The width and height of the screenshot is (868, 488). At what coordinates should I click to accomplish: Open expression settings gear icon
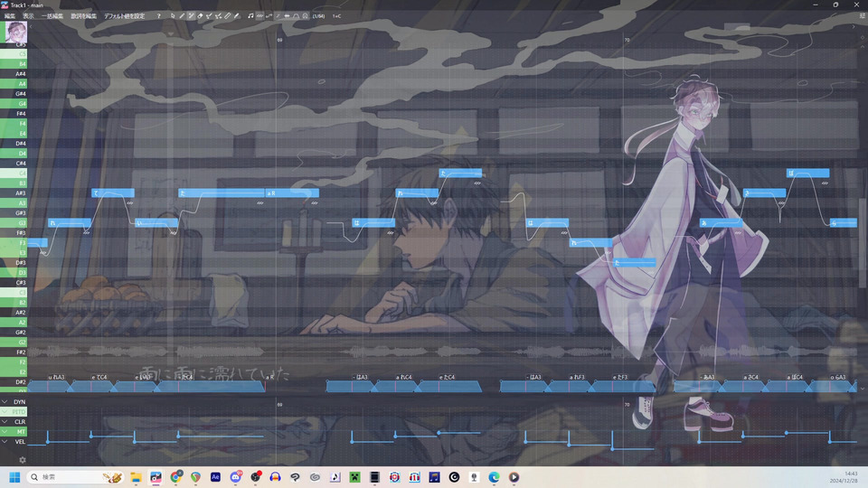(22, 460)
